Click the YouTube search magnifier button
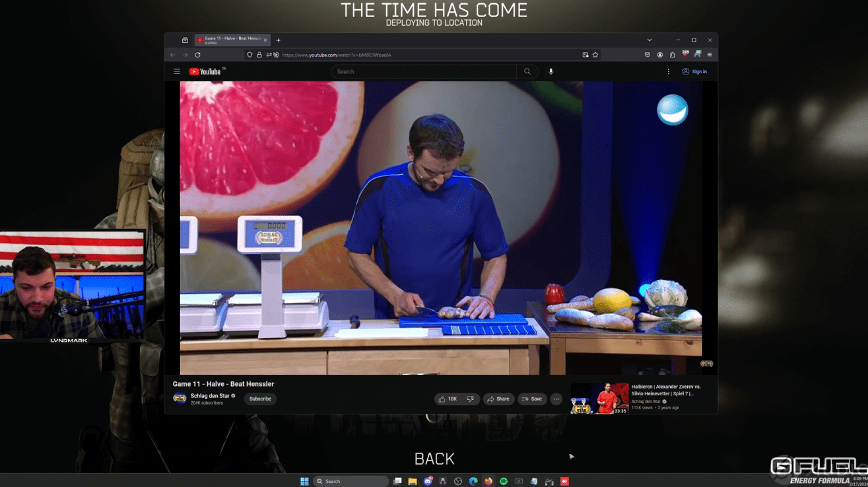The width and height of the screenshot is (868, 487). pos(527,71)
